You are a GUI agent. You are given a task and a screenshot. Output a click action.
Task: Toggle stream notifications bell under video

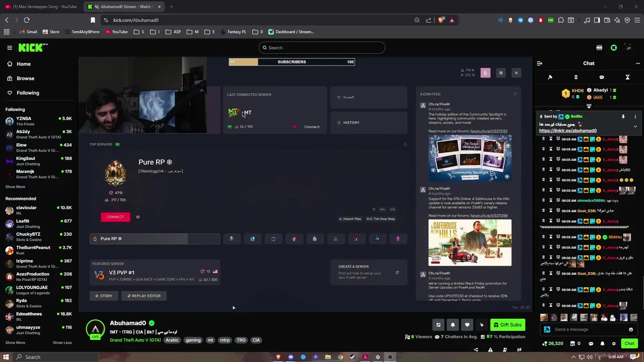point(453,325)
